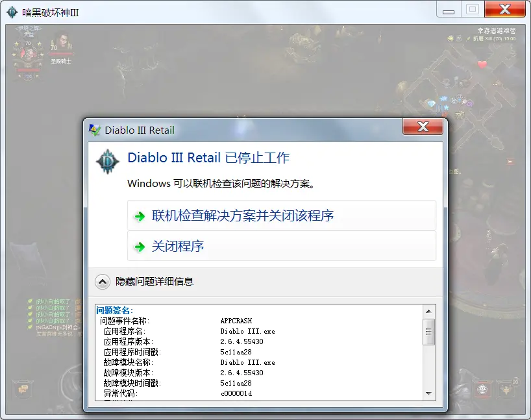This screenshot has width=531, height=420.
Task: Close the Diablo III Retail crash dialog
Action: [x=423, y=127]
